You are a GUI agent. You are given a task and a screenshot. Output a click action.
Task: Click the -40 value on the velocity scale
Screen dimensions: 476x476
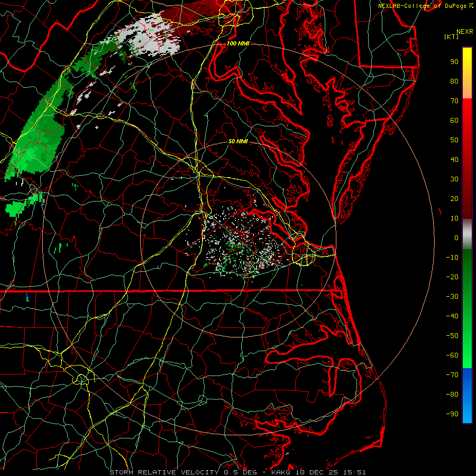pos(452,316)
